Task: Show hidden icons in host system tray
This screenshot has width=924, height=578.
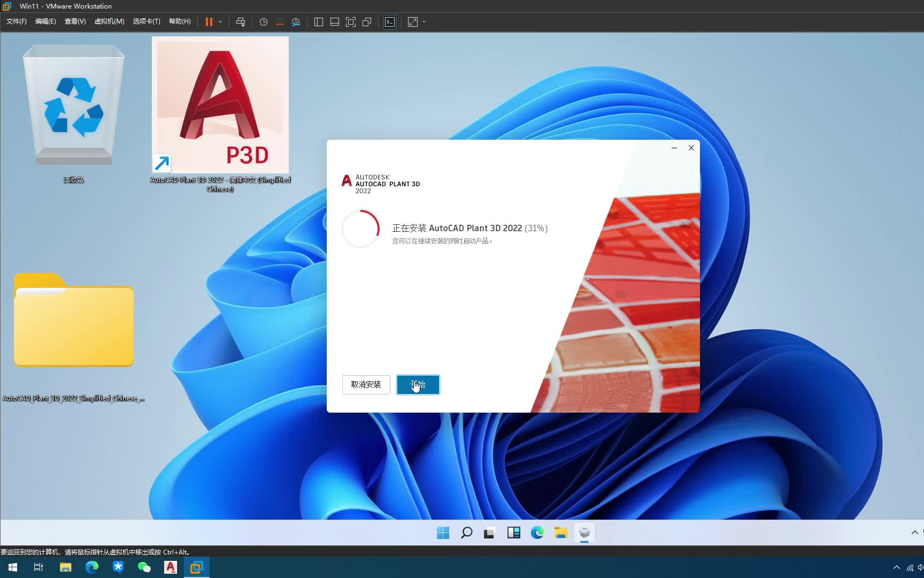Action: click(x=897, y=567)
